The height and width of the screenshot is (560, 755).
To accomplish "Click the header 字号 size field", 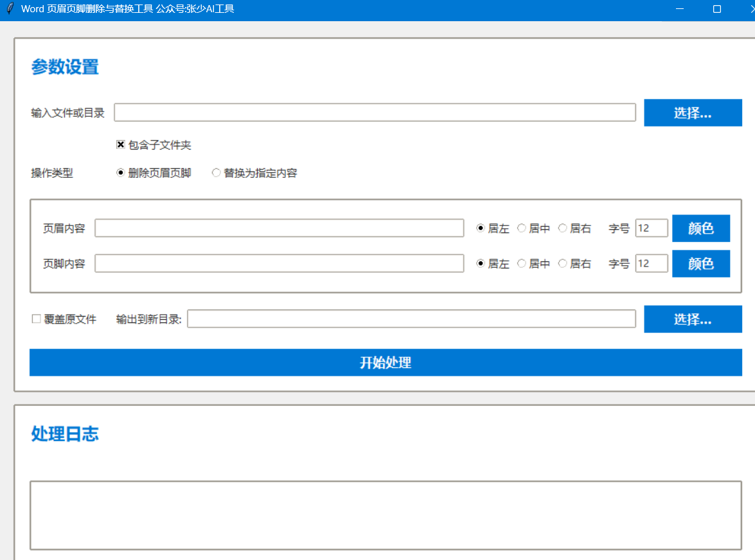I will pyautogui.click(x=652, y=228).
